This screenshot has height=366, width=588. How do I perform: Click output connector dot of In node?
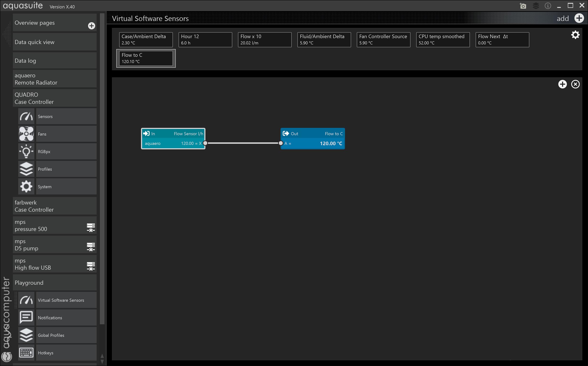point(205,143)
